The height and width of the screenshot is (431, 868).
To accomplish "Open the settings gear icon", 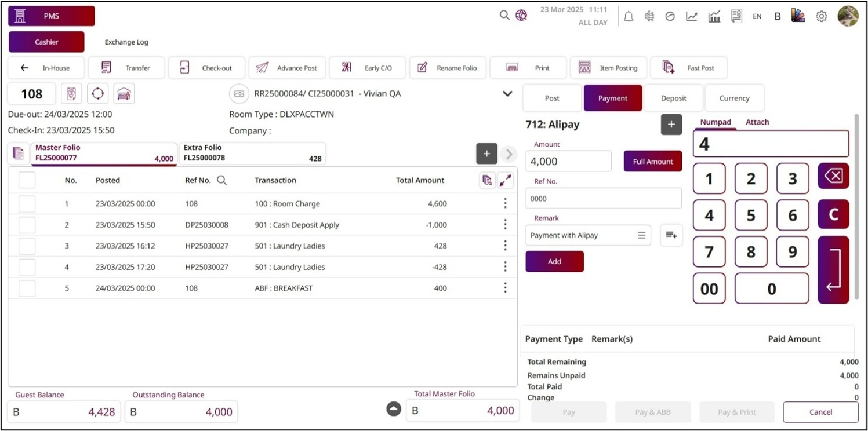I will tap(821, 17).
